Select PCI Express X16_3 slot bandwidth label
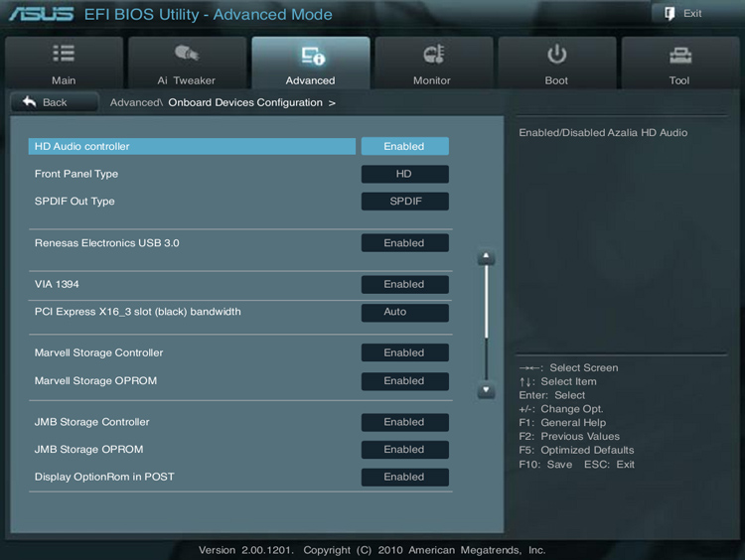The height and width of the screenshot is (560, 745). [x=138, y=312]
